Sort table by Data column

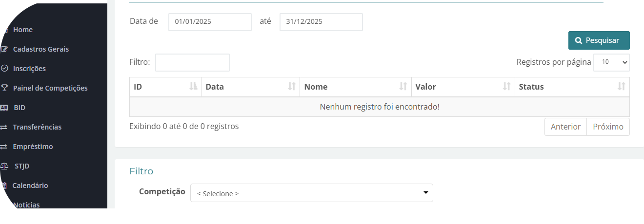pos(250,87)
